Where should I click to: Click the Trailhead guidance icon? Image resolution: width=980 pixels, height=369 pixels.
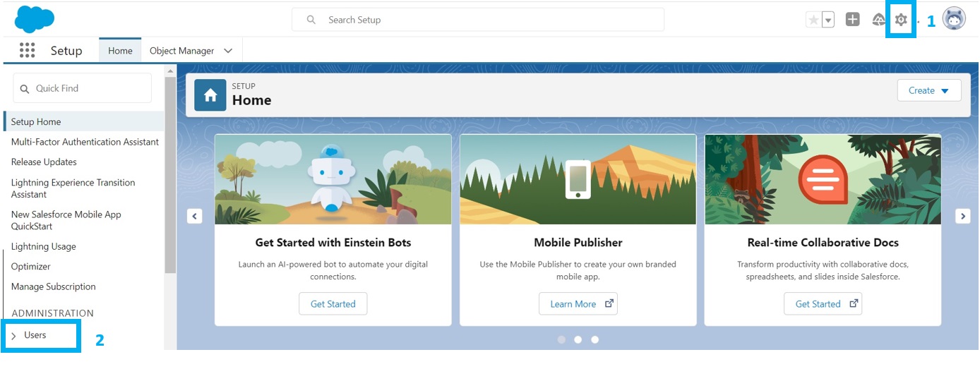878,20
